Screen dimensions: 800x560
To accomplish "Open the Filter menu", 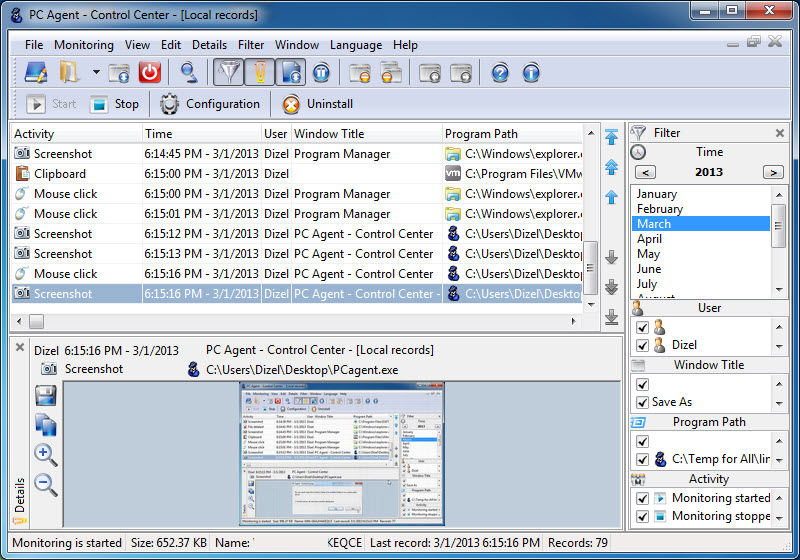I will point(251,45).
